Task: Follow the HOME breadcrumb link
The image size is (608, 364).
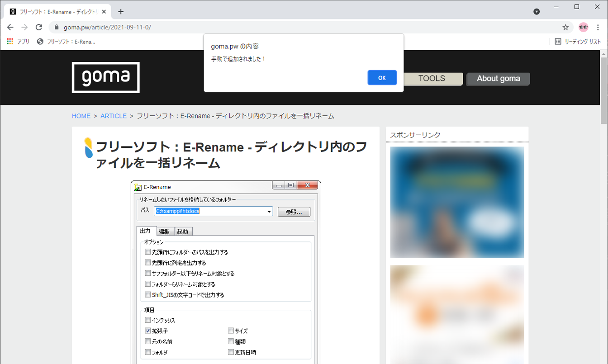Action: [x=81, y=116]
